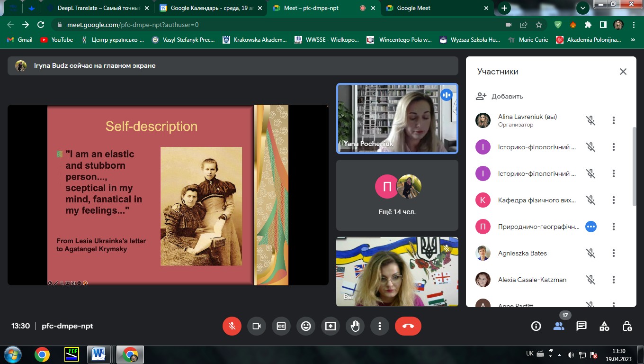Click the Ещё 14 чел. tile
Viewport: 644px width, 364px height.
click(397, 195)
